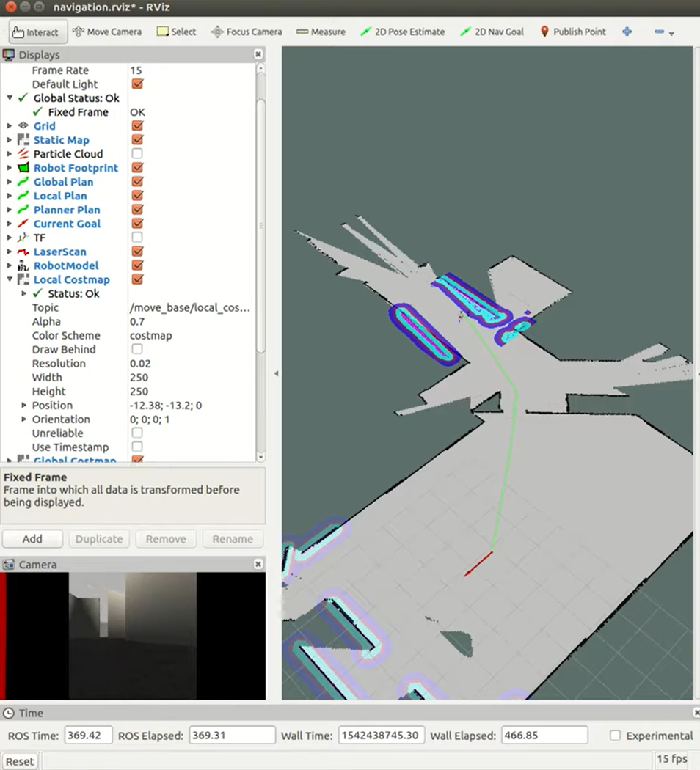Pick the 2D Nav Goal tool
700x770 pixels.
(491, 32)
